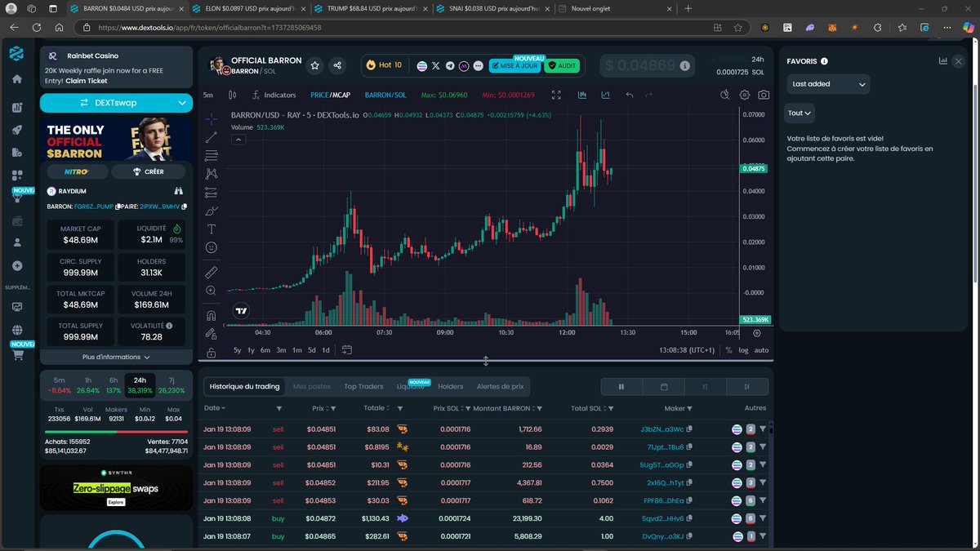Open the Tout filter dropdown

800,113
